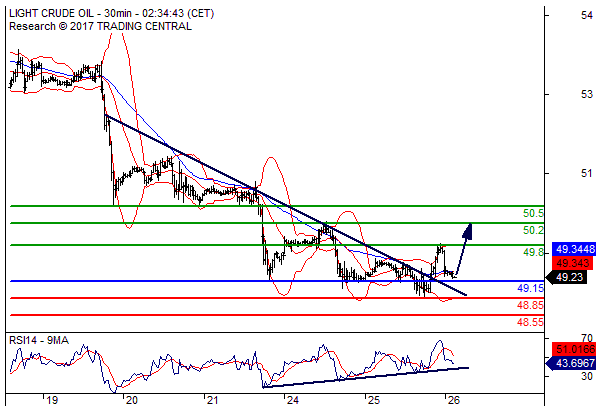Image resolution: width=606 pixels, height=415 pixels.
Task: Click the 51 price axis label
Action: click(587, 173)
